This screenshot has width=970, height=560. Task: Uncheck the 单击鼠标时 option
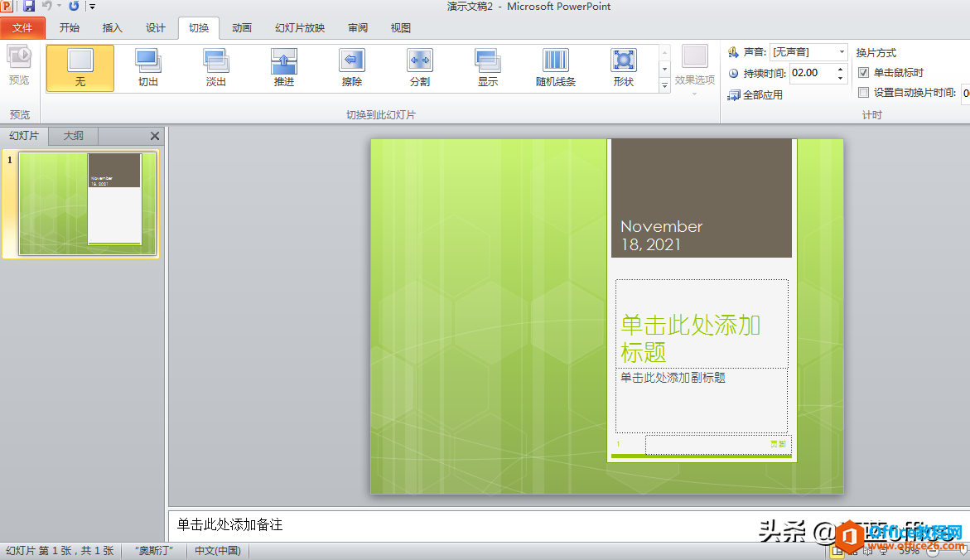[x=863, y=72]
